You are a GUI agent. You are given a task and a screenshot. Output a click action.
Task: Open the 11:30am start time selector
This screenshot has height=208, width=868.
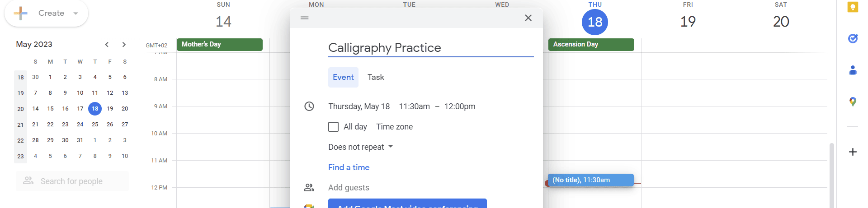click(414, 106)
